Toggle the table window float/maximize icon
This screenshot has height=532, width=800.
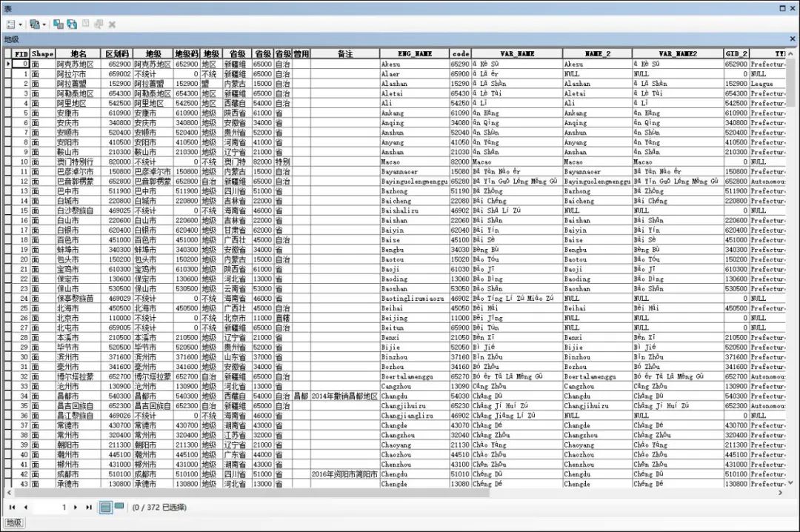point(783,8)
